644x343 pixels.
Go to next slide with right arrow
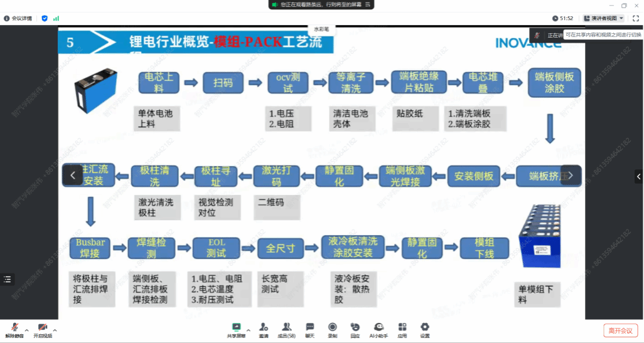(571, 175)
